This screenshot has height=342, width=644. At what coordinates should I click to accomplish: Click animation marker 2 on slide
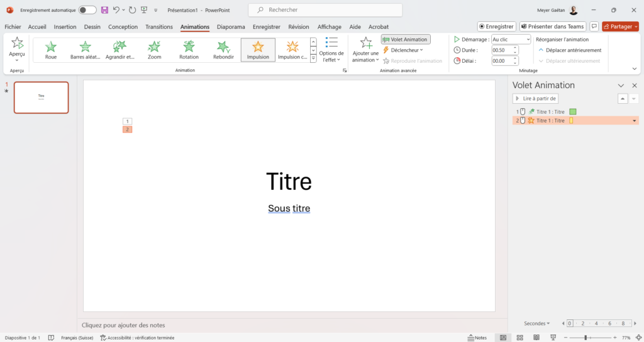tap(127, 130)
